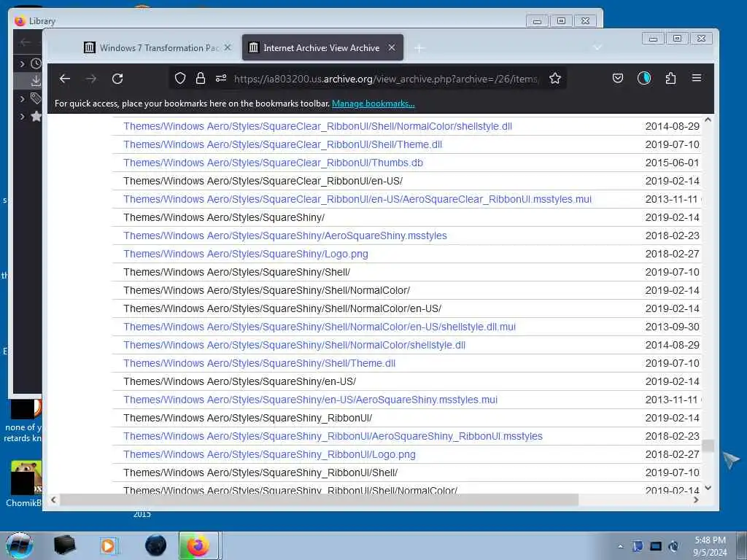The width and height of the screenshot is (747, 560).
Task: Open SquareClear_RibbonUI/Thumbs.db link
Action: click(273, 163)
